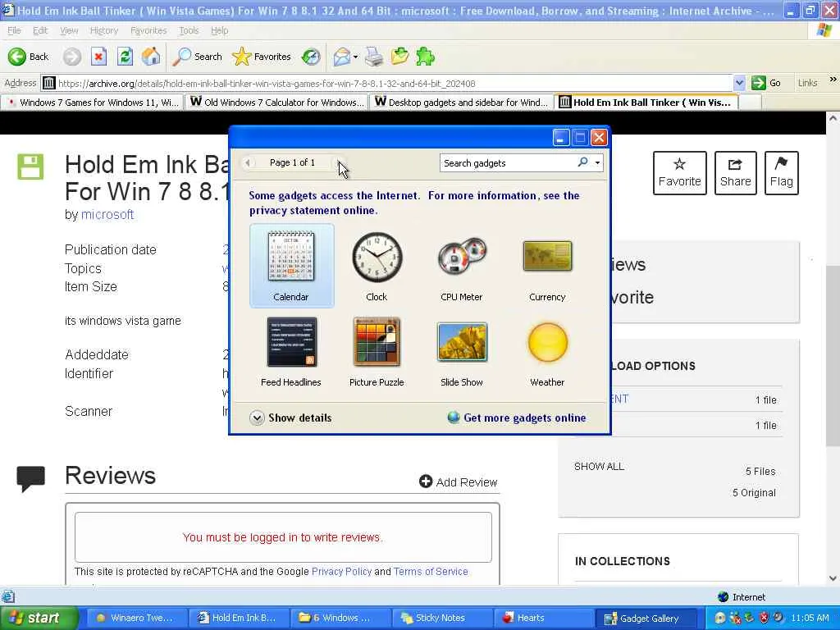Image resolution: width=840 pixels, height=630 pixels.
Task: Open Get more gadgets online link
Action: 524,418
